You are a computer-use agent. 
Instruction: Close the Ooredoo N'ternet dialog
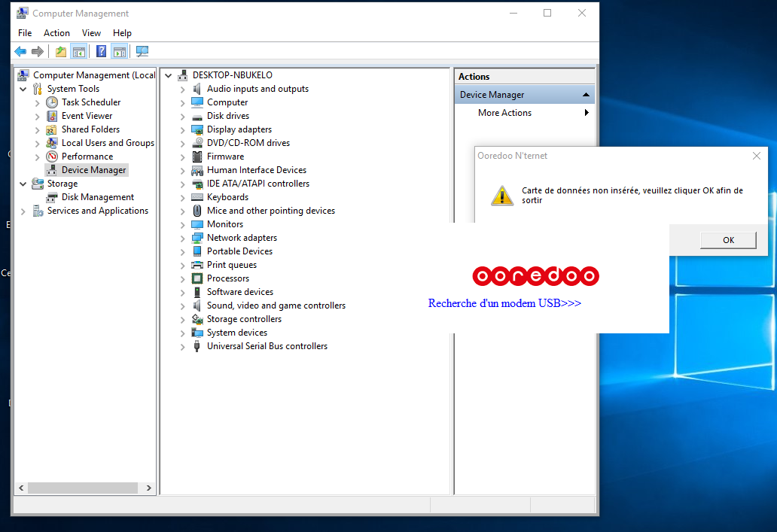[x=756, y=156]
